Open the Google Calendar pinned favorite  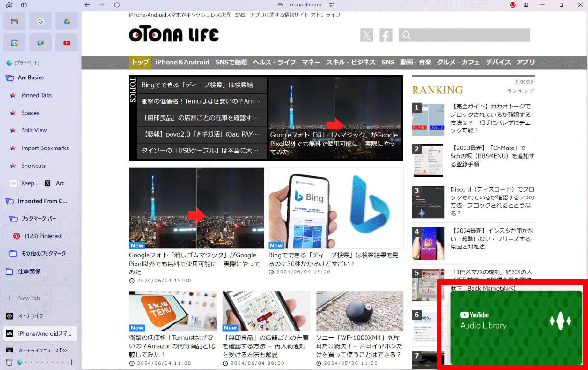[x=14, y=43]
